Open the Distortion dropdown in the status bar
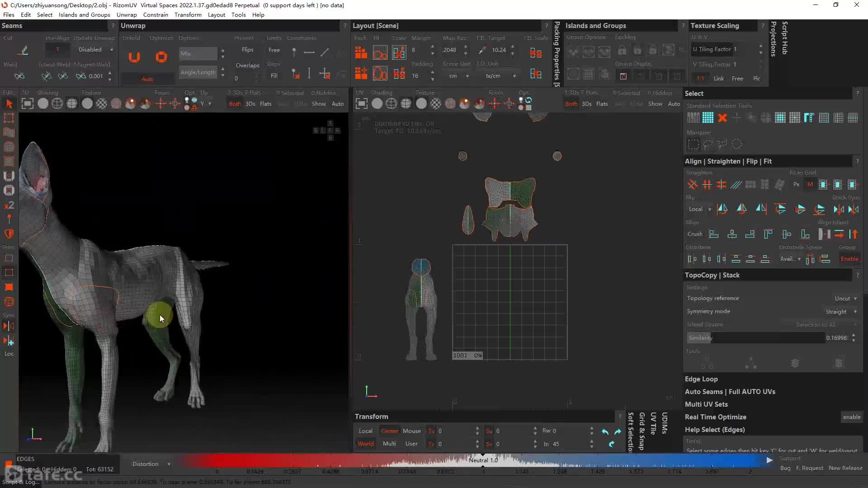The height and width of the screenshot is (488, 868). pyautogui.click(x=151, y=464)
